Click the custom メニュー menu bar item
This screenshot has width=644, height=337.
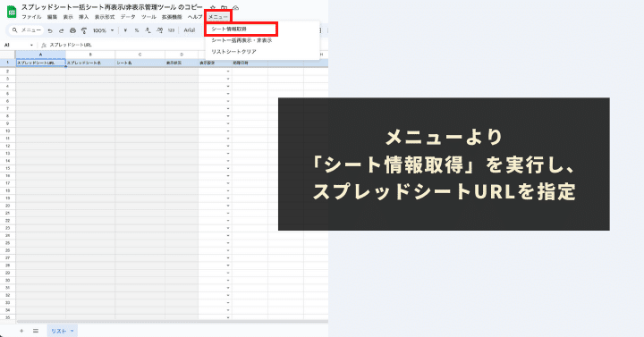click(218, 17)
